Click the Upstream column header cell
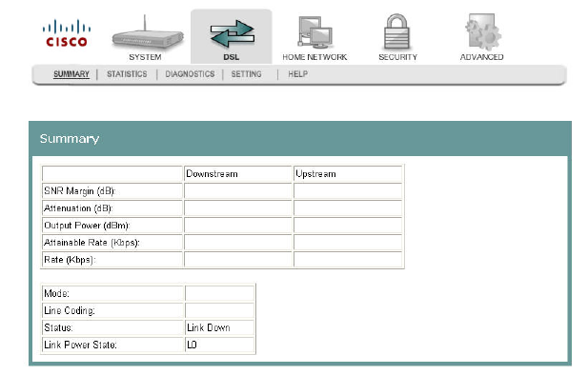The image size is (588, 375). point(348,174)
